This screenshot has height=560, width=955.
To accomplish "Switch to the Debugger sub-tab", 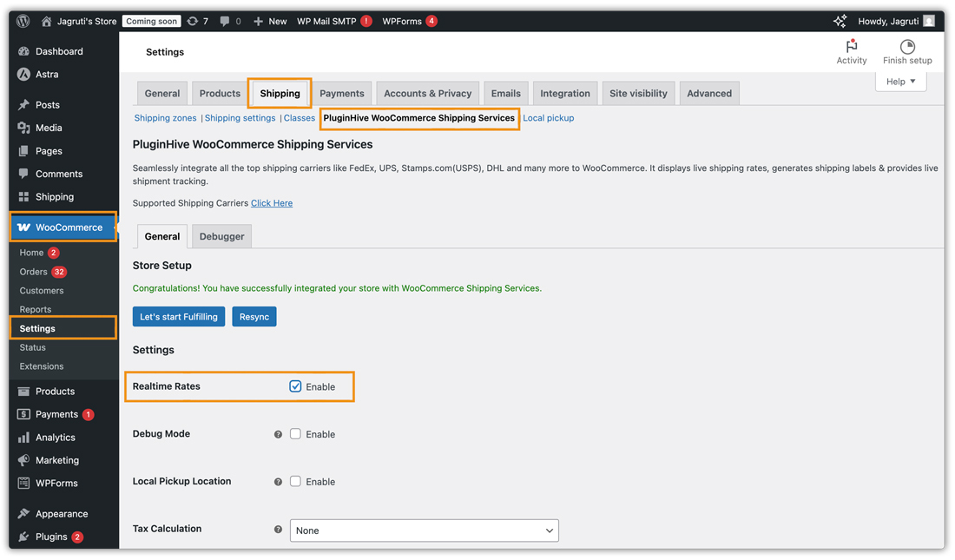I will [x=221, y=236].
